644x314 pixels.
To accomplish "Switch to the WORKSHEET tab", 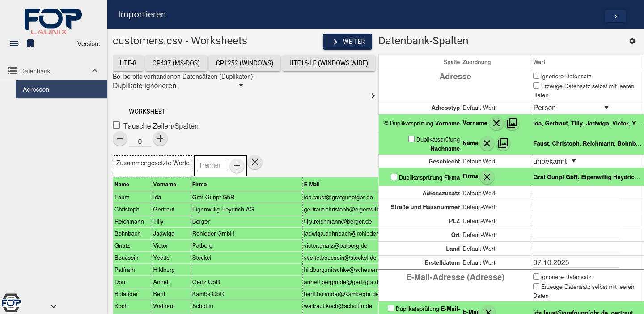I will coord(147,112).
